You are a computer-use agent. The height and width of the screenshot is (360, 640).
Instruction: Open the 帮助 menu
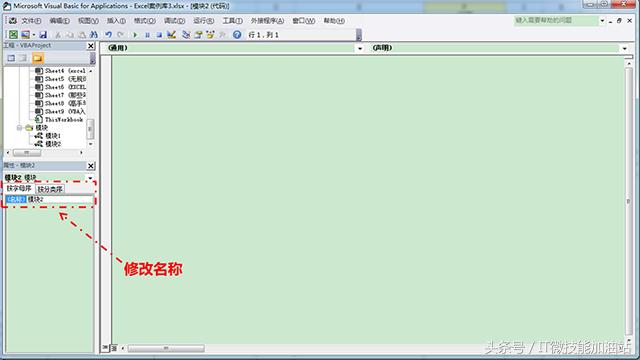coord(334,20)
